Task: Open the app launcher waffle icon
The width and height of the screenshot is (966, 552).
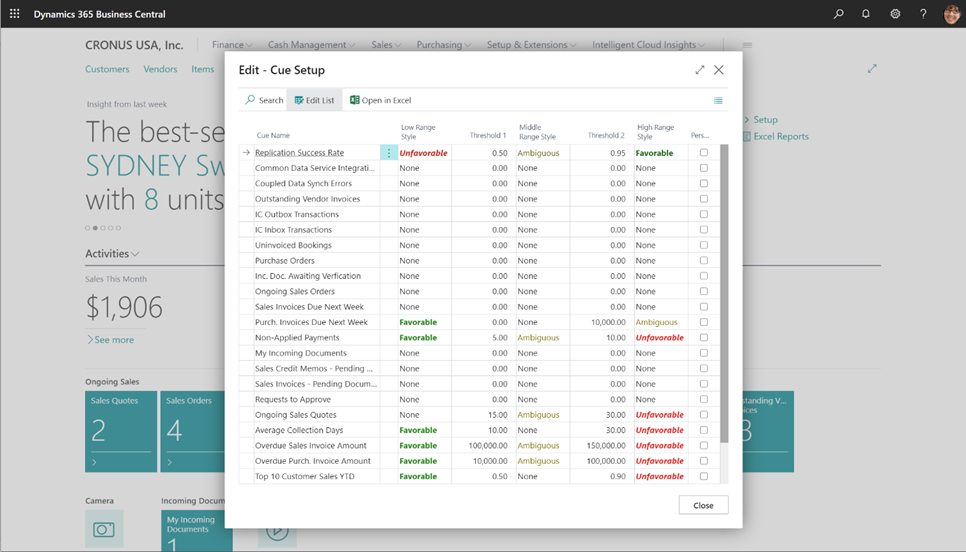Action: [14, 14]
